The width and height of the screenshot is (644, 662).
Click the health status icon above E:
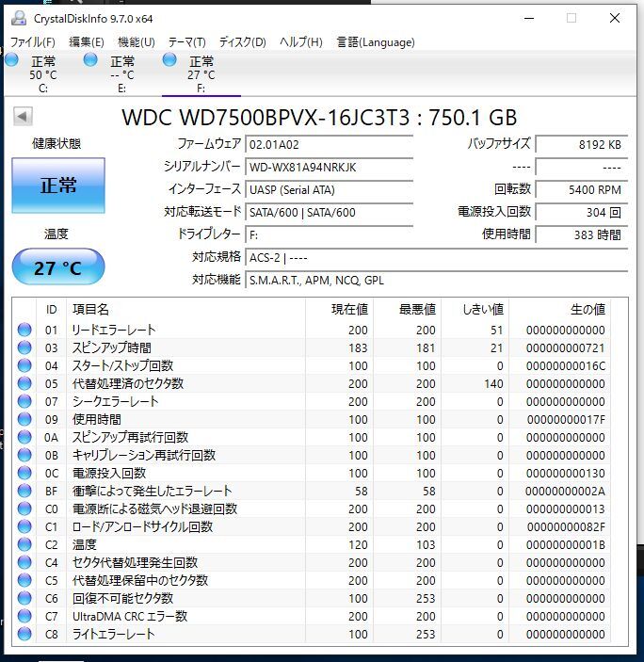(90, 60)
